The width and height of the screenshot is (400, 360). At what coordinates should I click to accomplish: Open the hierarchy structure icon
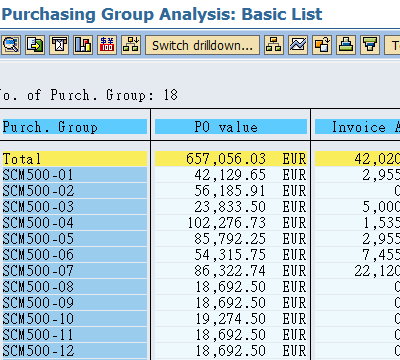274,45
